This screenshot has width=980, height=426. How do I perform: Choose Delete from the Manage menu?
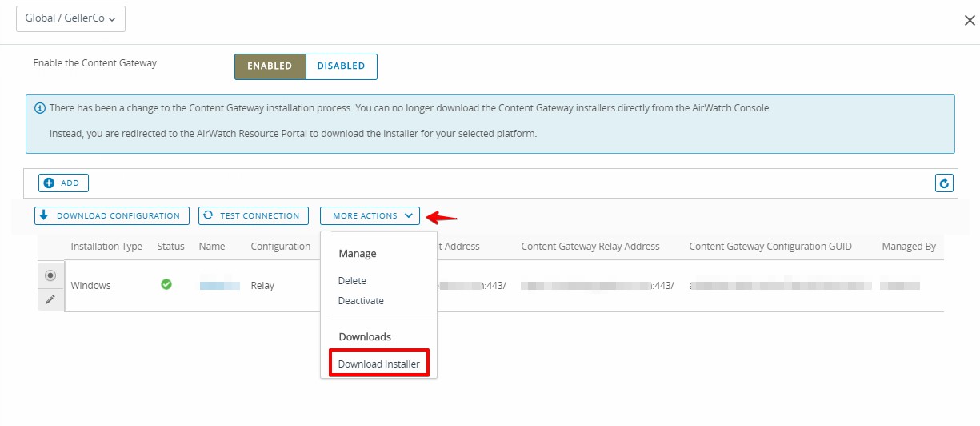352,281
